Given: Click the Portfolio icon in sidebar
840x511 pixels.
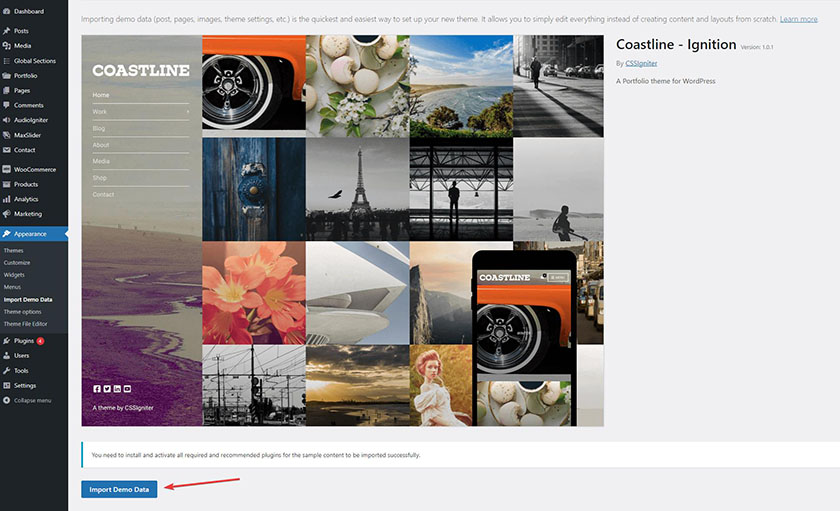Looking at the screenshot, I should click(6, 76).
